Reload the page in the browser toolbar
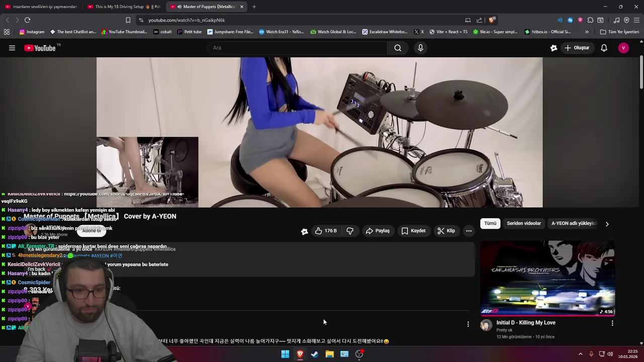The height and width of the screenshot is (362, 644). (27, 20)
